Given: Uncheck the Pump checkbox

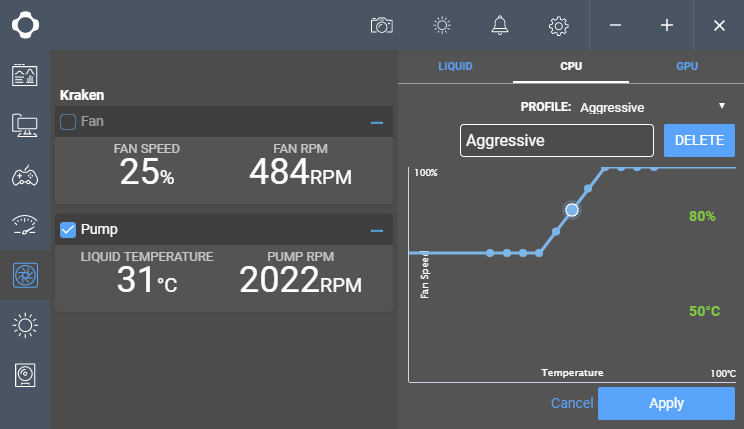Looking at the screenshot, I should (x=68, y=230).
